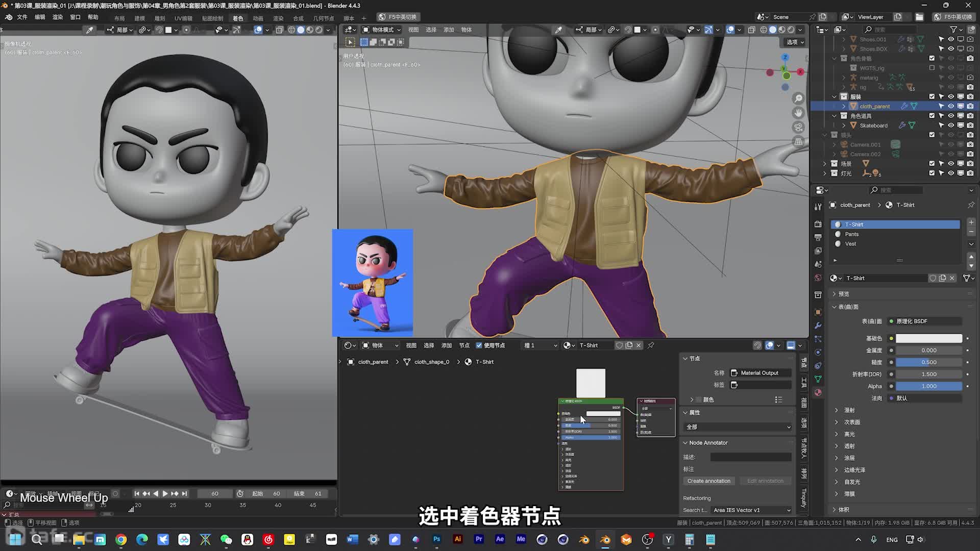This screenshot has height=551, width=980.
Task: Add a new material slot
Action: pyautogui.click(x=971, y=222)
